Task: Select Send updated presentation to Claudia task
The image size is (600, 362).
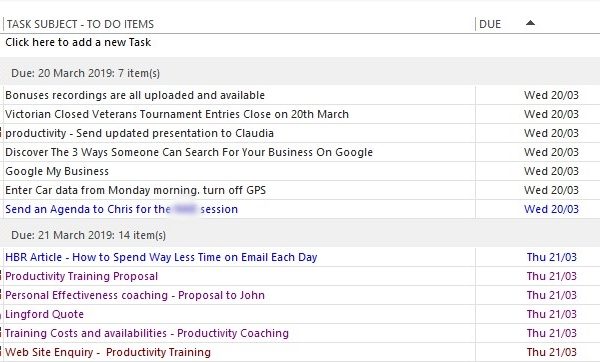Action: coord(139,133)
